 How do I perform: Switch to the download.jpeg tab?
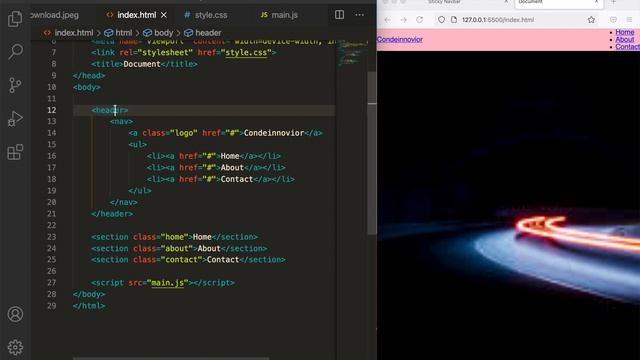click(x=54, y=15)
